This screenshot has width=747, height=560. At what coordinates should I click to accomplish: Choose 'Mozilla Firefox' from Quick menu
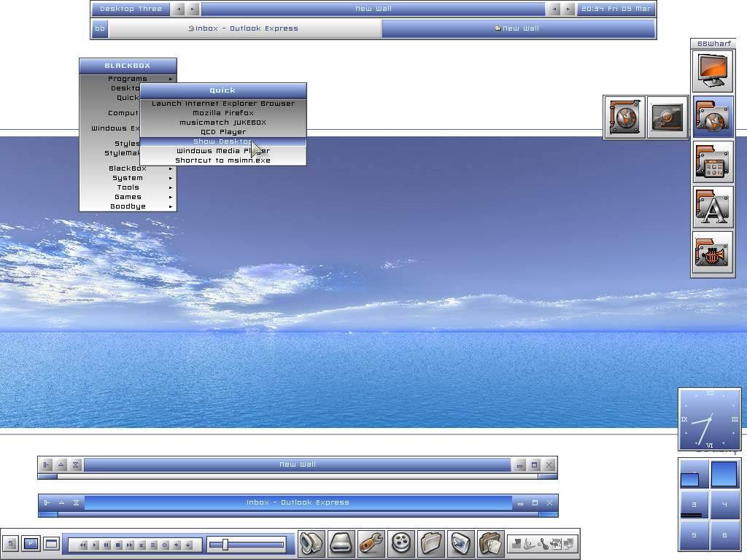pyautogui.click(x=222, y=113)
